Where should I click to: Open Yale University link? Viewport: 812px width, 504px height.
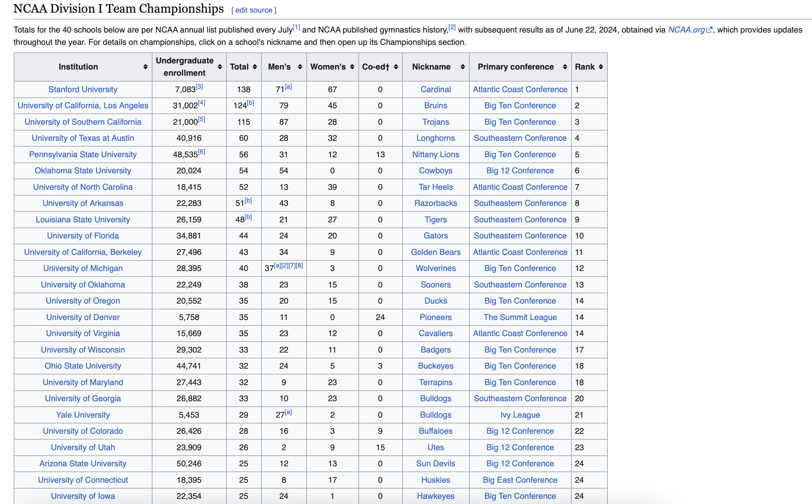coord(83,415)
